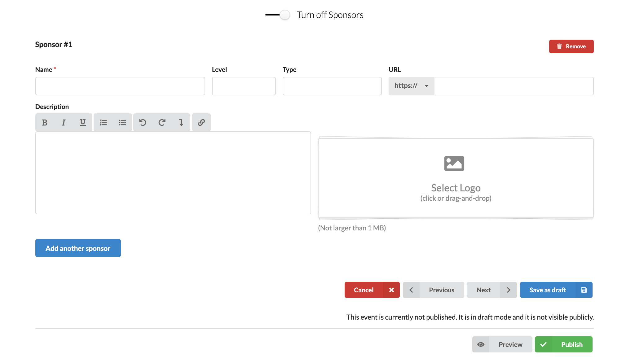This screenshot has width=644, height=358.
Task: Undo last edit in description editor
Action: (143, 123)
